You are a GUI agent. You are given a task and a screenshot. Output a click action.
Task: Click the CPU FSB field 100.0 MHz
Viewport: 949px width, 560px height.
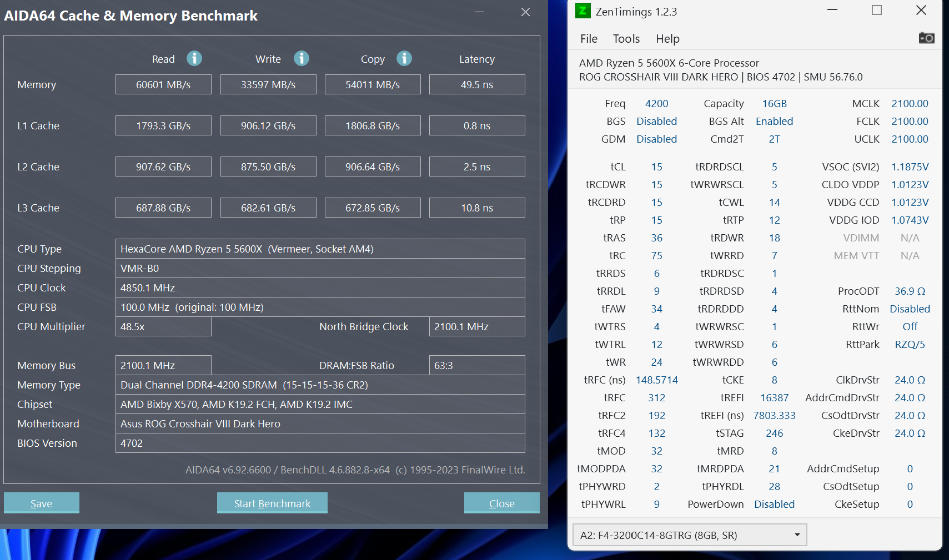[320, 307]
